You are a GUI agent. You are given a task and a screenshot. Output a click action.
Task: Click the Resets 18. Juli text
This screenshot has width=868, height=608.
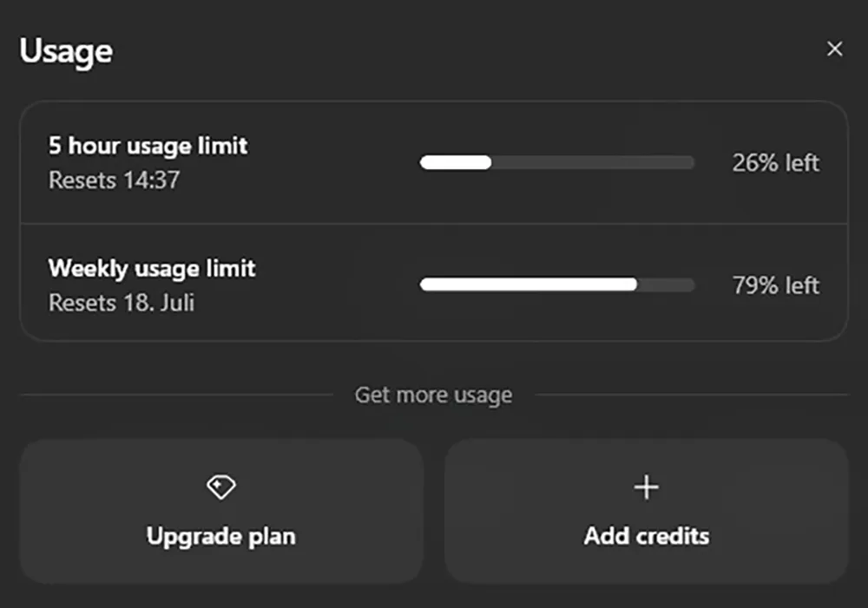click(x=122, y=303)
